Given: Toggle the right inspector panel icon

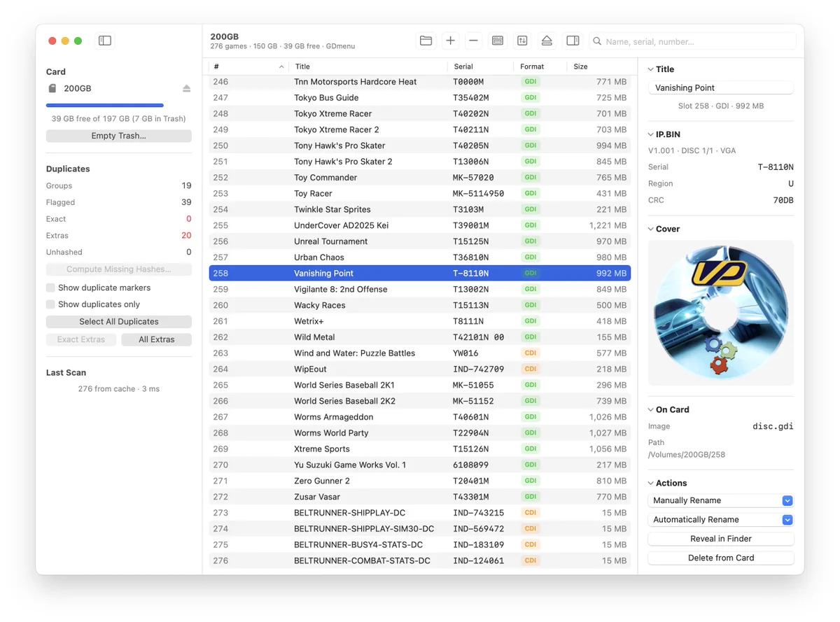Looking at the screenshot, I should click(573, 41).
